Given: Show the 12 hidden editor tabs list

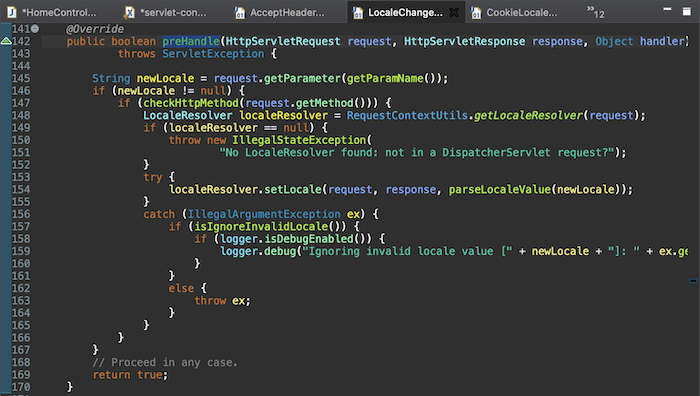Looking at the screenshot, I should [596, 12].
